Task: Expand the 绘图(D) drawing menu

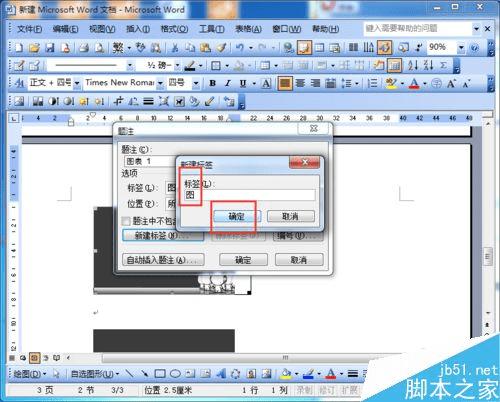Action: coord(29,374)
